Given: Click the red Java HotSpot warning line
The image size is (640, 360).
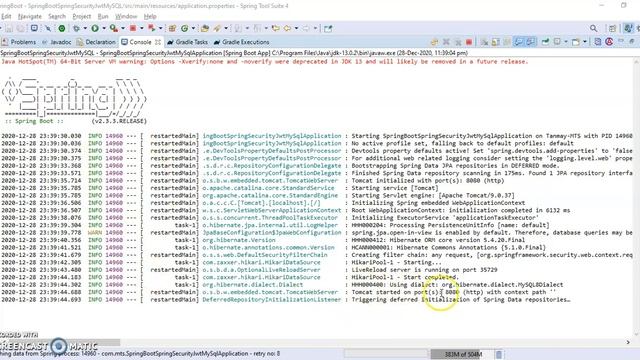Looking at the screenshot, I should [x=264, y=62].
